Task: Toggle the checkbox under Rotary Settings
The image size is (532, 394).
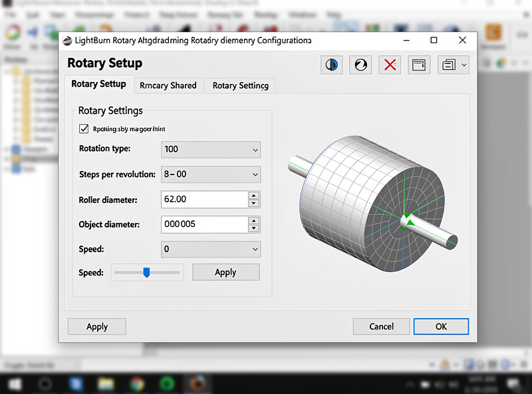Action: [x=84, y=128]
